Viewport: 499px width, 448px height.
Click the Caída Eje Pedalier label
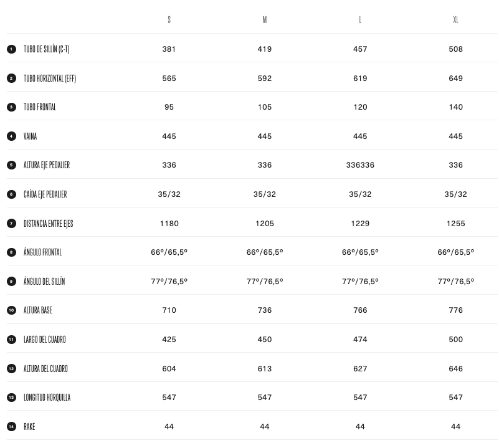pos(45,194)
